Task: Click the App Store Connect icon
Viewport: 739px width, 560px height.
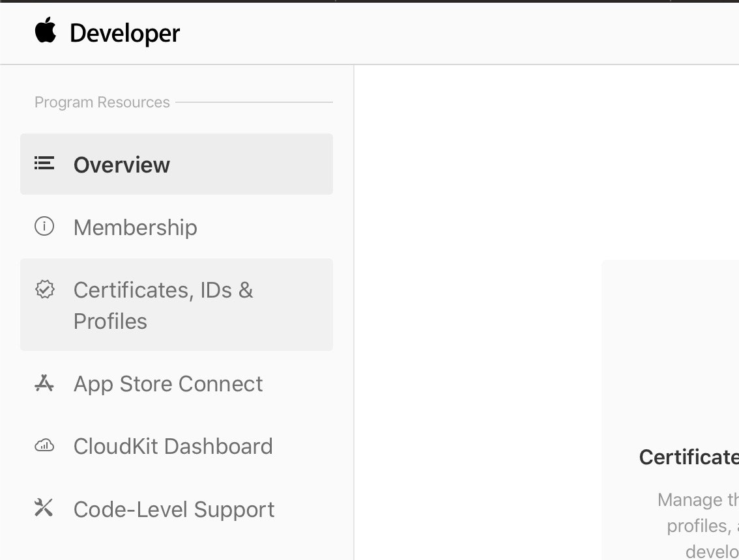Action: click(x=44, y=383)
